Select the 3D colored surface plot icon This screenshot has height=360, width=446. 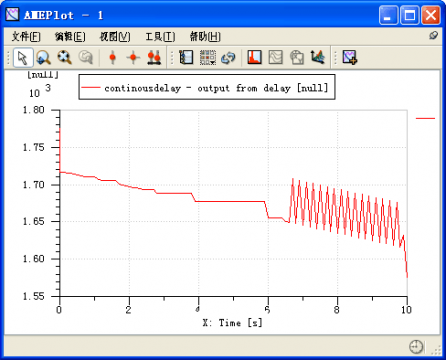pos(318,57)
